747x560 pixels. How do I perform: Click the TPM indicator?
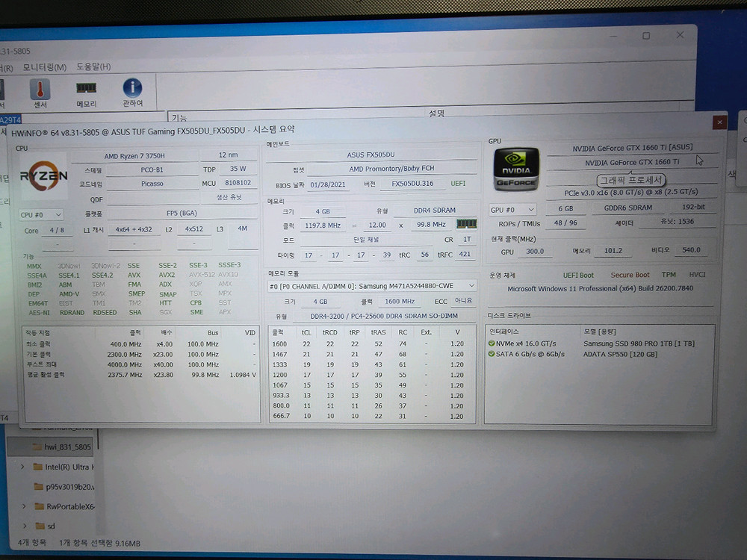click(669, 275)
